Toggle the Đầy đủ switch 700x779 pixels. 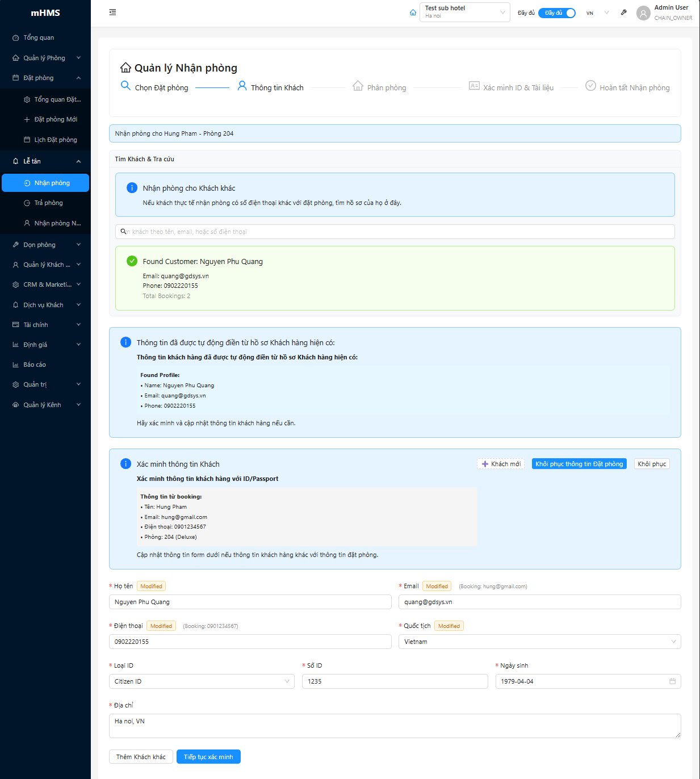coord(556,13)
